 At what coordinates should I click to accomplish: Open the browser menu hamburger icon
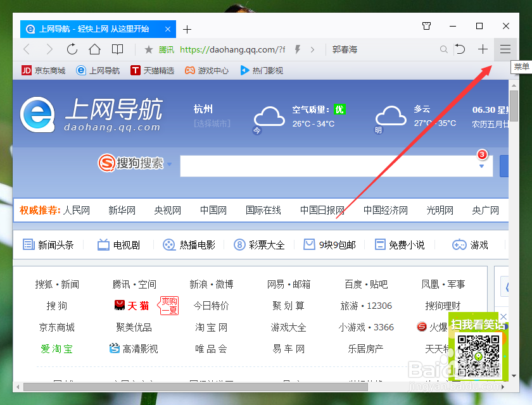tap(505, 49)
